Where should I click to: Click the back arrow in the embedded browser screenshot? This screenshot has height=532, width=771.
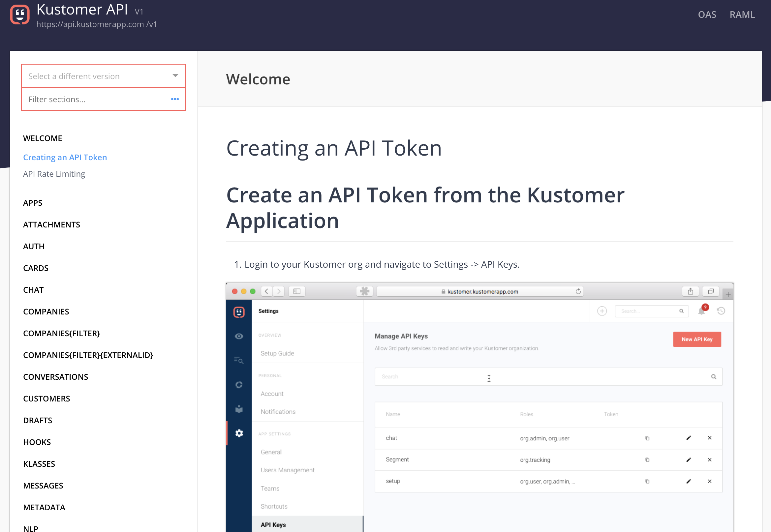click(266, 291)
